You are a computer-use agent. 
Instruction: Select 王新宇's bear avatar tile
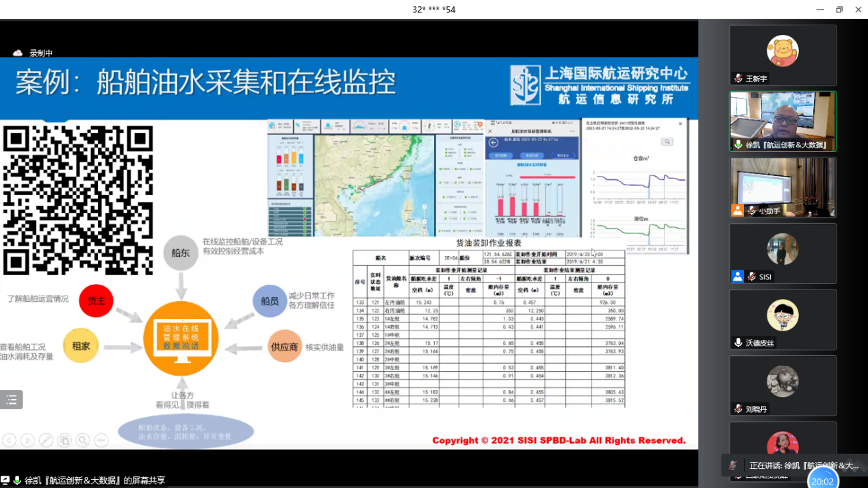782,51
